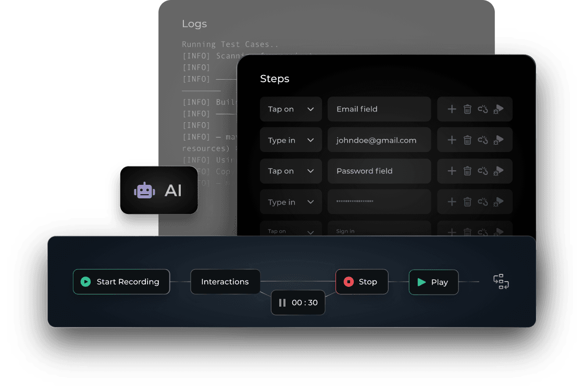Enable recording via Start Recording toggle
Viewport: 584px width, 392px height.
pyautogui.click(x=121, y=282)
